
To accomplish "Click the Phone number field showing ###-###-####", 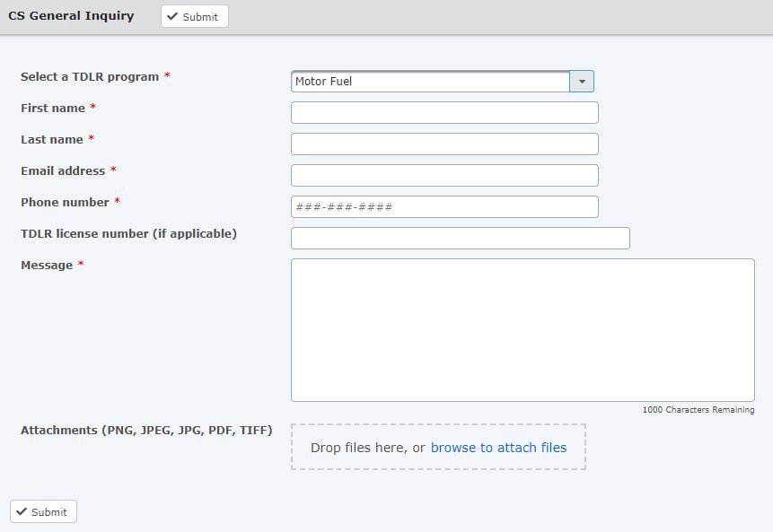I will [444, 206].
